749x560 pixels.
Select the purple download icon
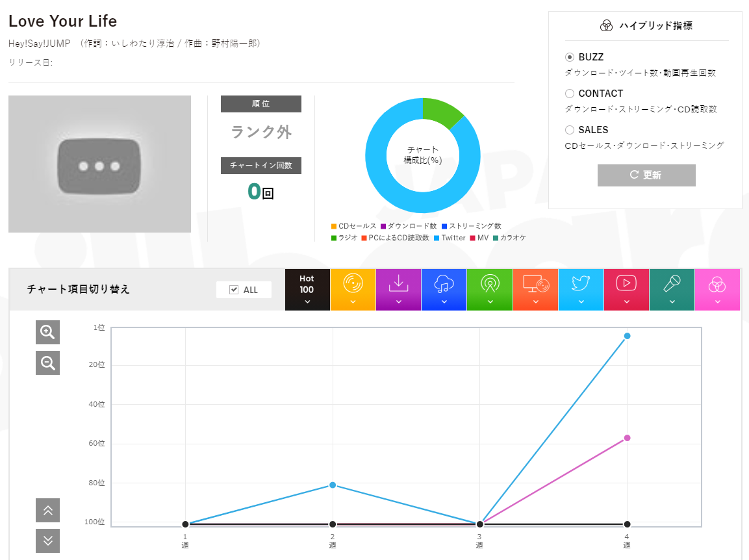click(398, 283)
